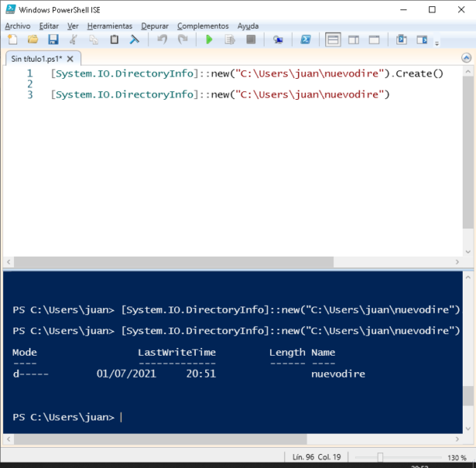The image size is (476, 468).
Task: Click the script pane scroll right arrow
Action: tap(457, 261)
